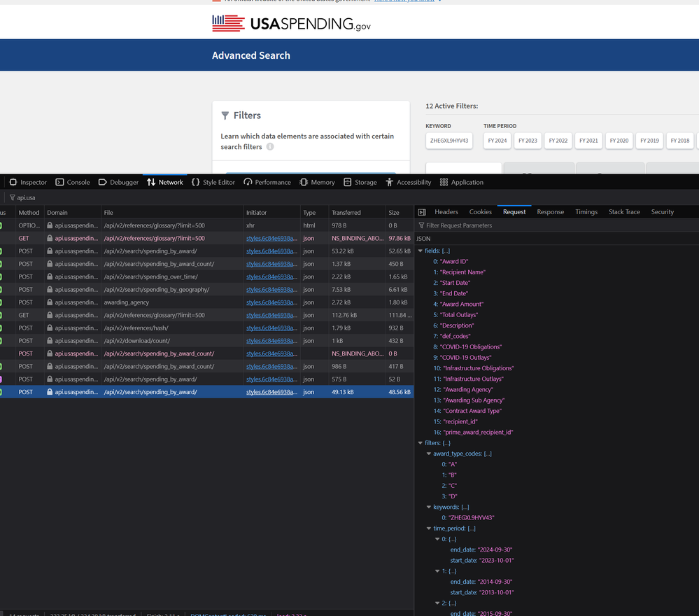The width and height of the screenshot is (699, 616).
Task: Sort requests by Domain column header
Action: click(x=73, y=213)
